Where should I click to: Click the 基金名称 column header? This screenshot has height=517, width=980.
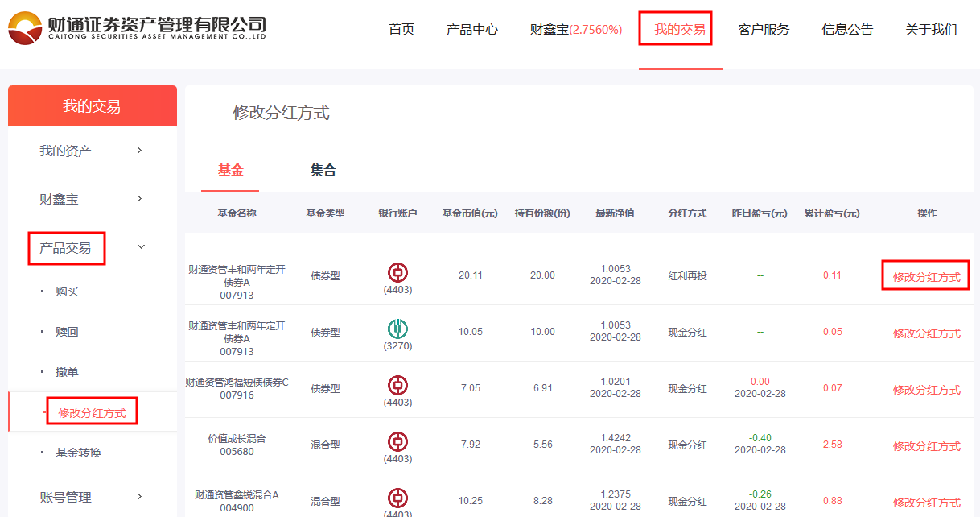pos(237,213)
